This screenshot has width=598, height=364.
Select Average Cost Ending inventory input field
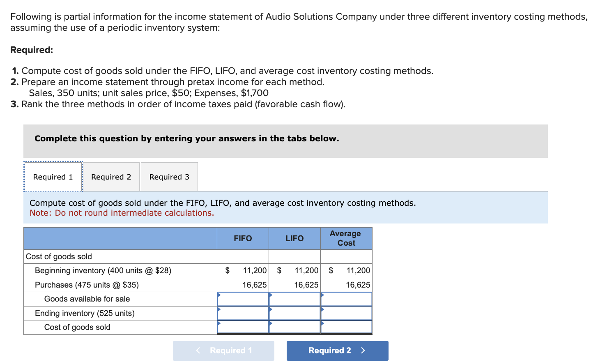tap(346, 313)
